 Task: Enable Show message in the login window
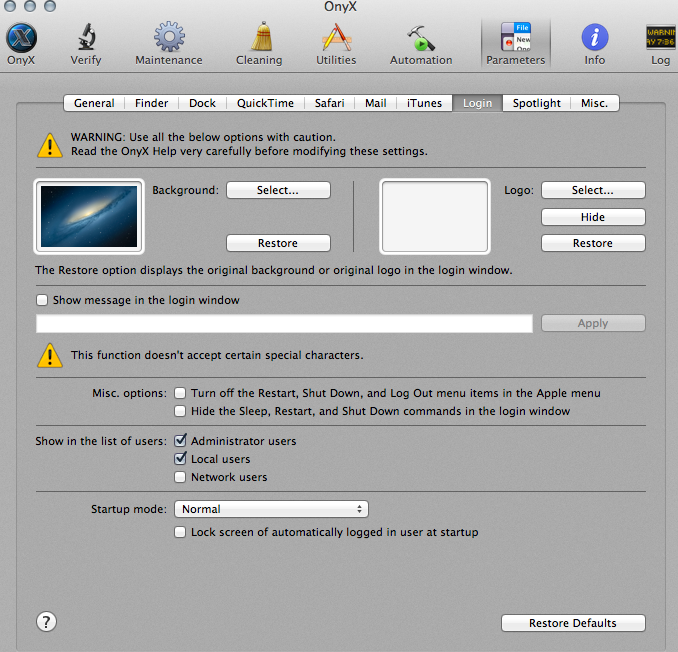pyautogui.click(x=42, y=300)
